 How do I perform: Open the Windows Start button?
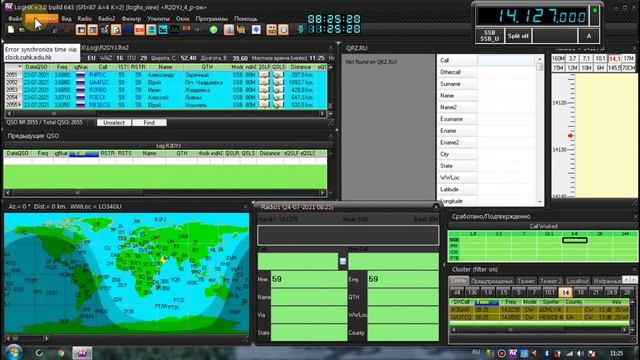[x=13, y=352]
